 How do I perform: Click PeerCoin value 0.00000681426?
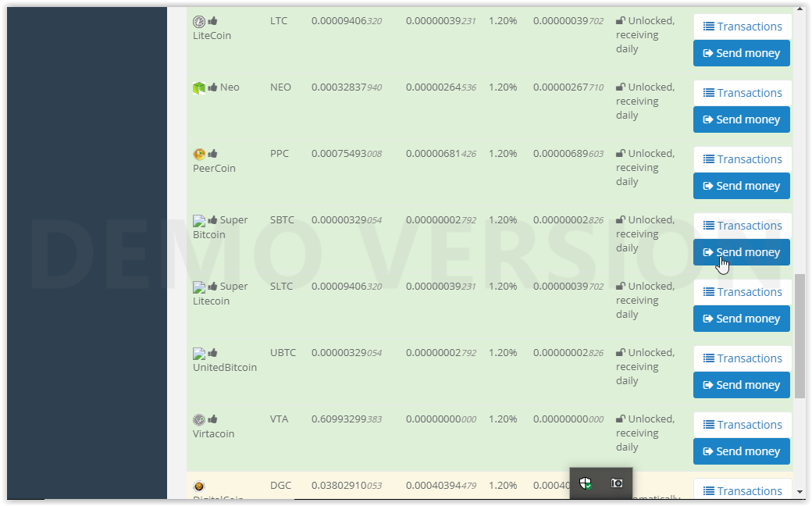441,153
